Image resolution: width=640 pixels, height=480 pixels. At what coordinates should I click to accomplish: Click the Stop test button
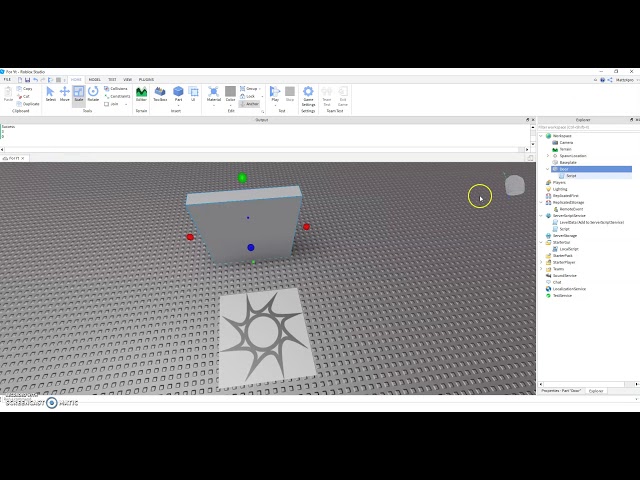coord(290,94)
